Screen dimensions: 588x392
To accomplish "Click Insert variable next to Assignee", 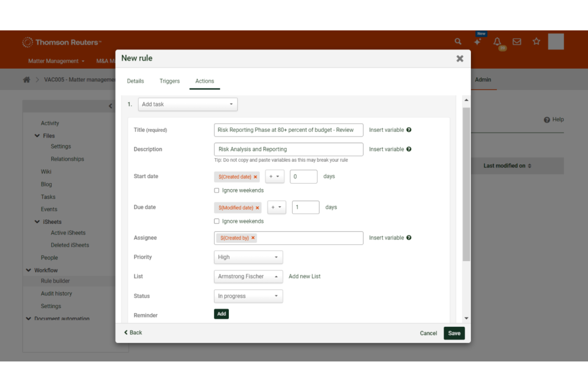I will 386,238.
